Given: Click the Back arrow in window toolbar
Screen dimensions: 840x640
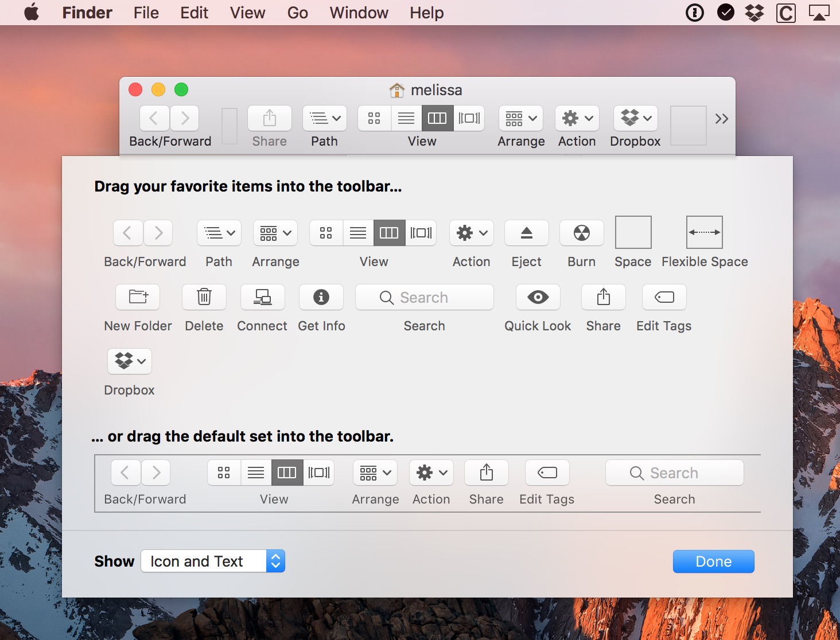Looking at the screenshot, I should 154,119.
